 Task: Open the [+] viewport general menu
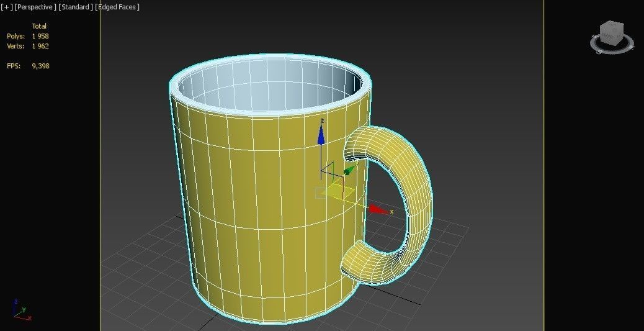[7, 7]
